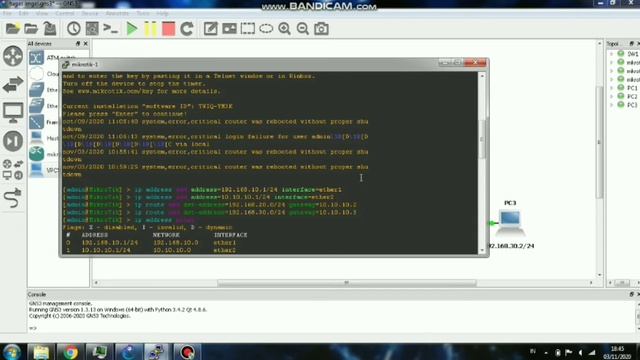The height and width of the screenshot is (360, 640).
Task: Float the Console panel
Action: [x=631, y=294]
